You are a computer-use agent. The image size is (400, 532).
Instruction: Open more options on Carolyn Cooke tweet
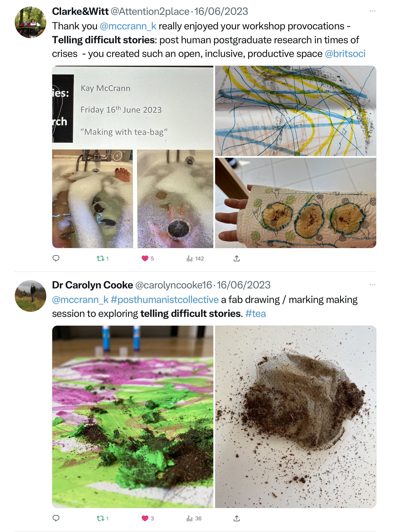coord(372,285)
